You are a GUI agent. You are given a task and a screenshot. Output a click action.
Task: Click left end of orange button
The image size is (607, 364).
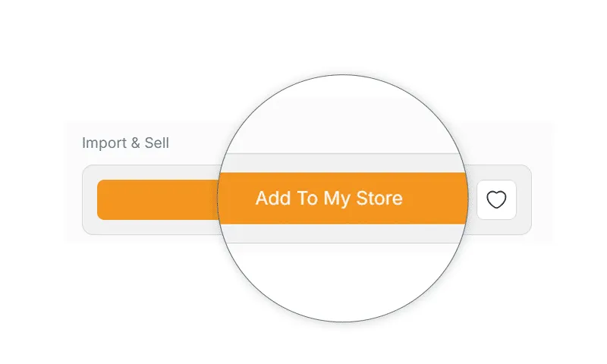click(116, 199)
